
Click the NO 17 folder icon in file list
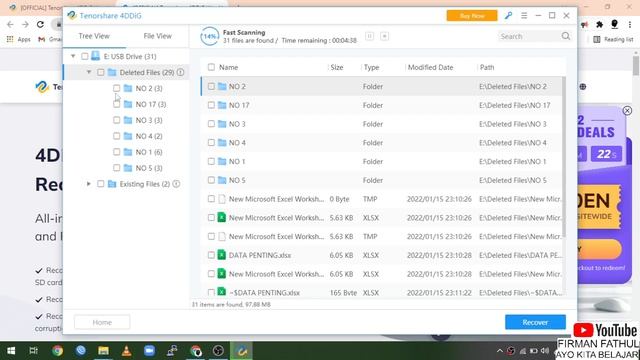[222, 105]
